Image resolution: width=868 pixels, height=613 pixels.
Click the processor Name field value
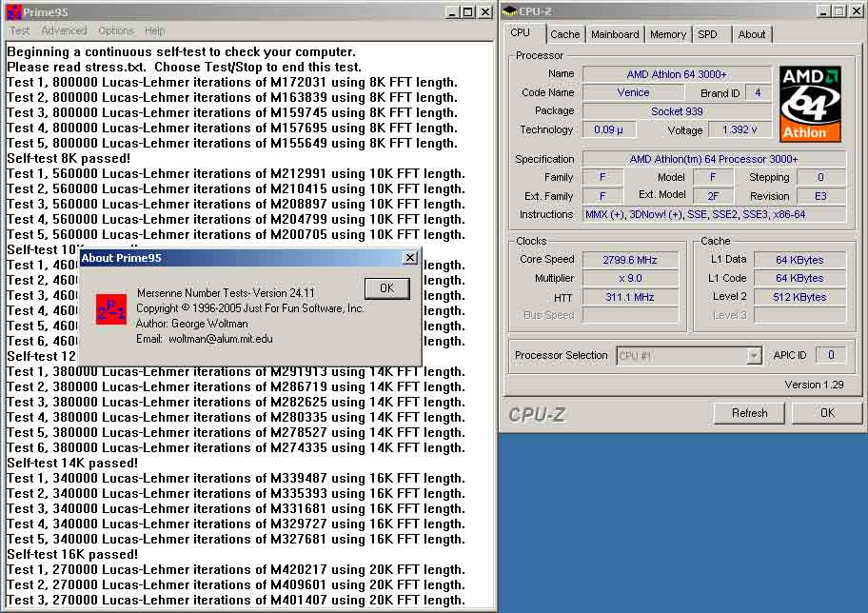(677, 74)
